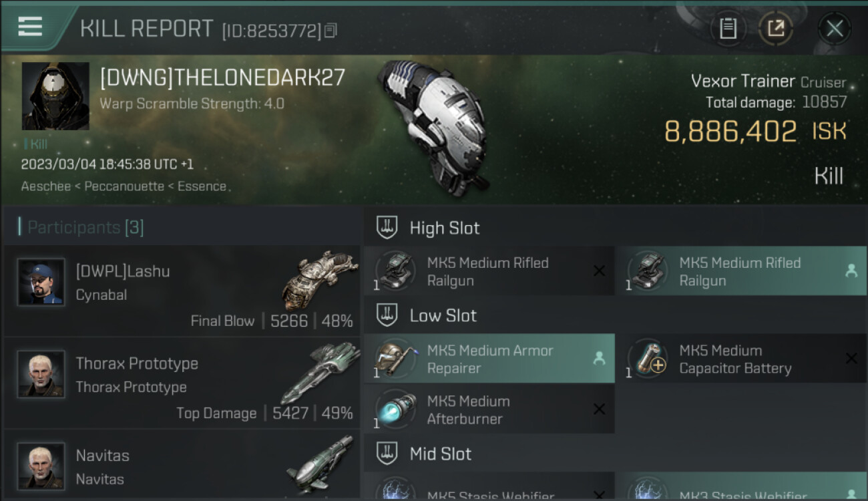Click the MK5 Medium Armor Repairer icon
868x501 pixels.
(x=395, y=358)
